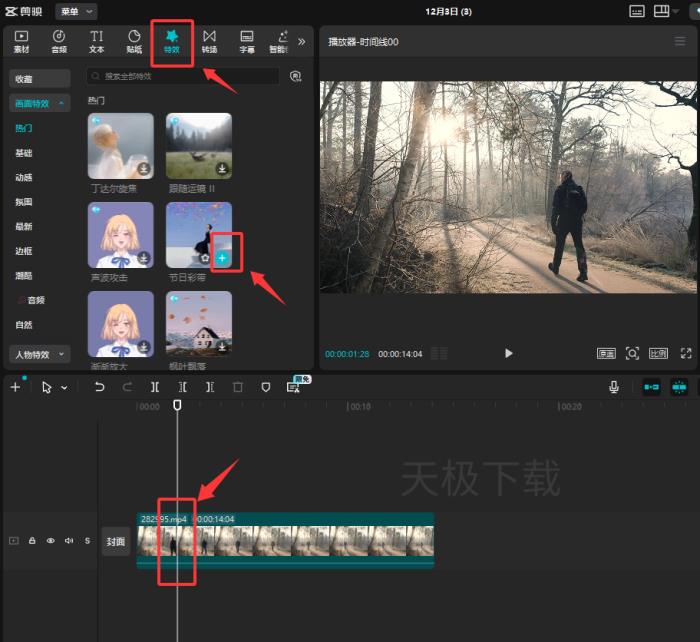700x642 pixels.
Task: Switch to the 转场 transitions tab
Action: coord(209,40)
